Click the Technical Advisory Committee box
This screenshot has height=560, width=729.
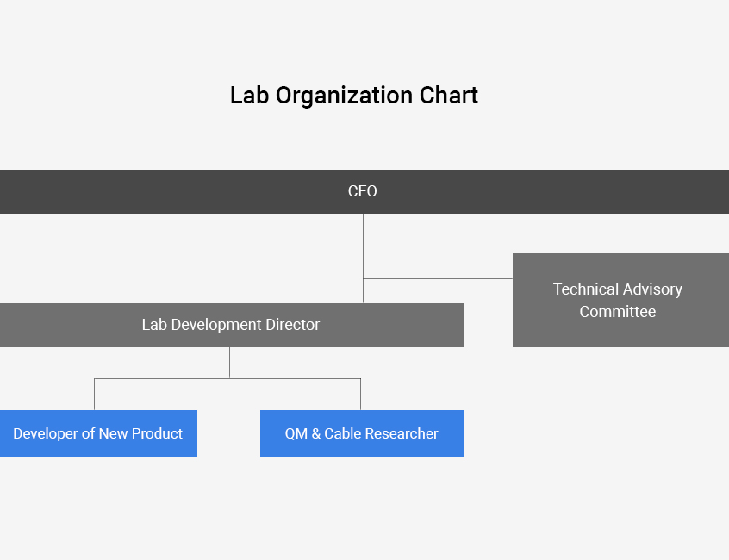[x=620, y=300]
